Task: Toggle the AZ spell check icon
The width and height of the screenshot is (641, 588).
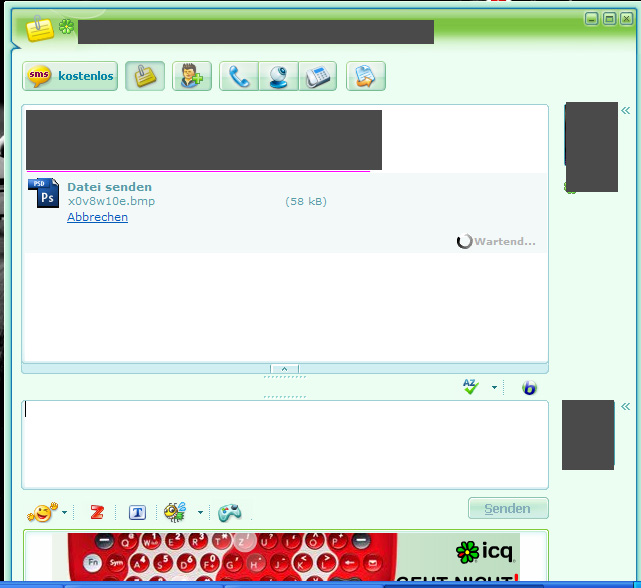Action: tap(471, 386)
